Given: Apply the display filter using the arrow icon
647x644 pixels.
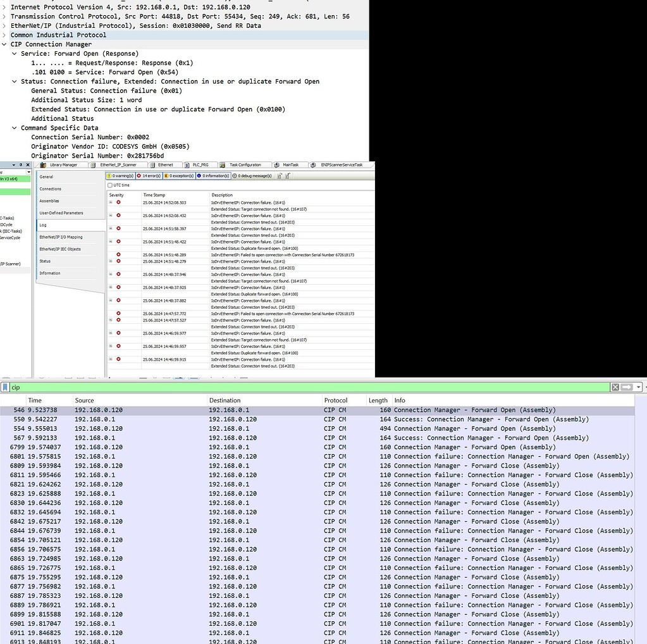Looking at the screenshot, I should (x=625, y=387).
